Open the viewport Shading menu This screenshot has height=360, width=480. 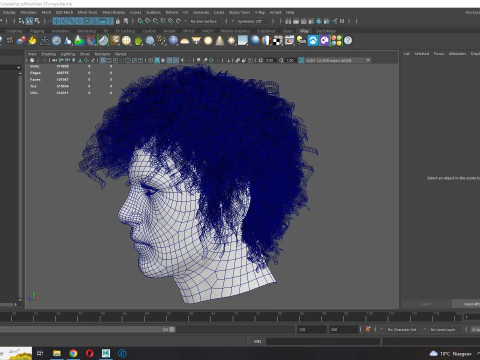pyautogui.click(x=48, y=54)
